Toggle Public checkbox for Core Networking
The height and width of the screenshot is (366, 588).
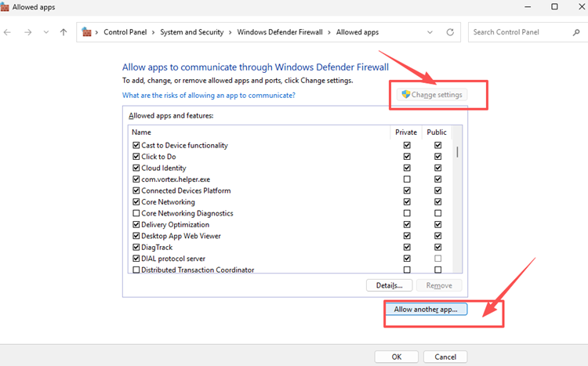[x=437, y=201]
